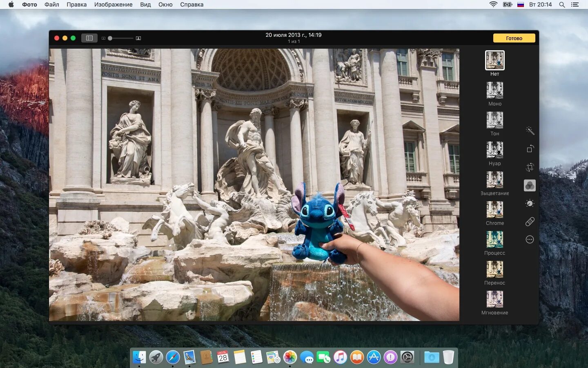Open the Правка menu
The height and width of the screenshot is (368, 588).
(77, 4)
